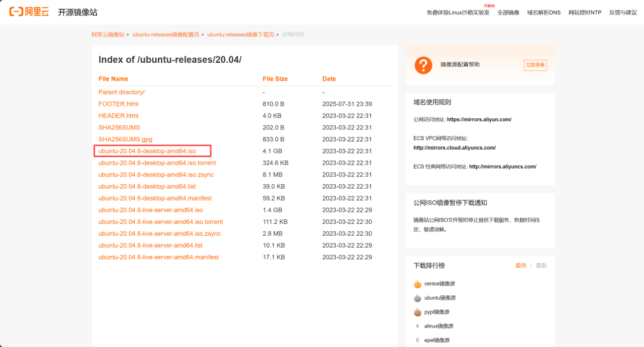The image size is (644, 347).
Task: Download ubuntu-20.04.6-live-server-amd64.iso
Action: point(150,210)
